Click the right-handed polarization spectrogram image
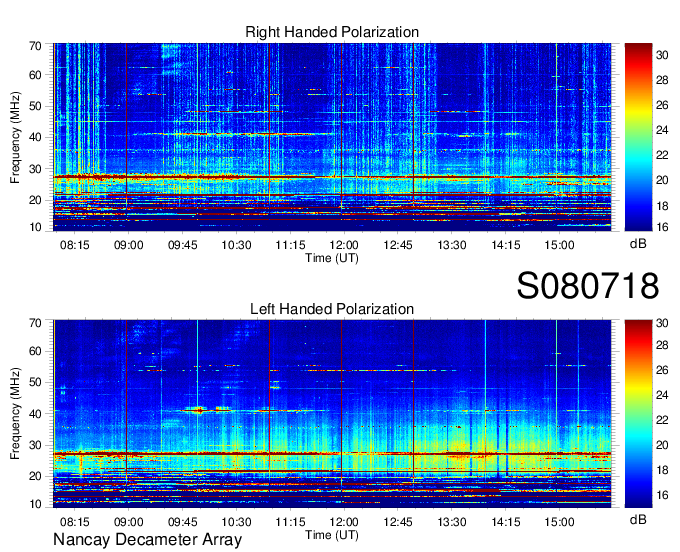Image resolution: width=680 pixels, height=552 pixels. pyautogui.click(x=332, y=137)
